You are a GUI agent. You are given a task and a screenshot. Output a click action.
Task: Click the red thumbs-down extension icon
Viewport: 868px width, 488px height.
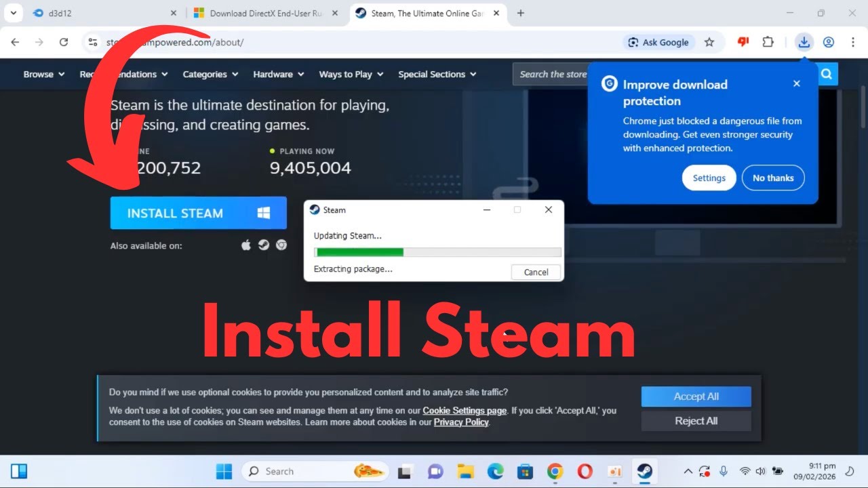[x=743, y=42]
